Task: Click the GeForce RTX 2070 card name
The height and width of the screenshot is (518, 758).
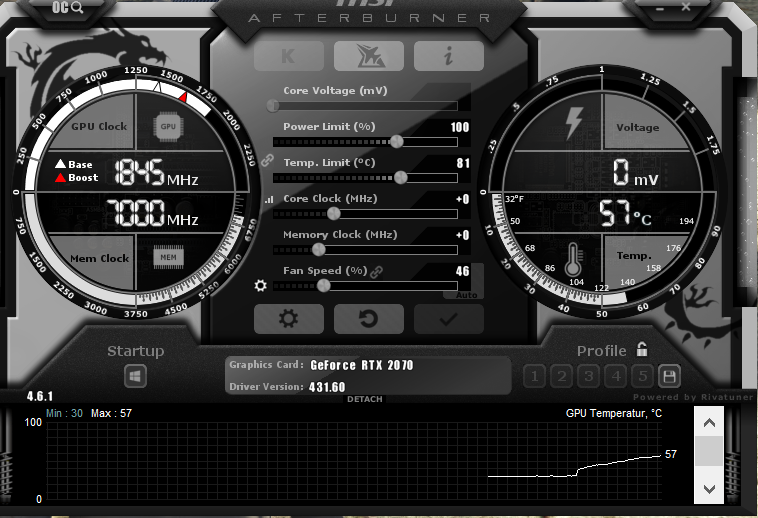Action: pos(362,365)
